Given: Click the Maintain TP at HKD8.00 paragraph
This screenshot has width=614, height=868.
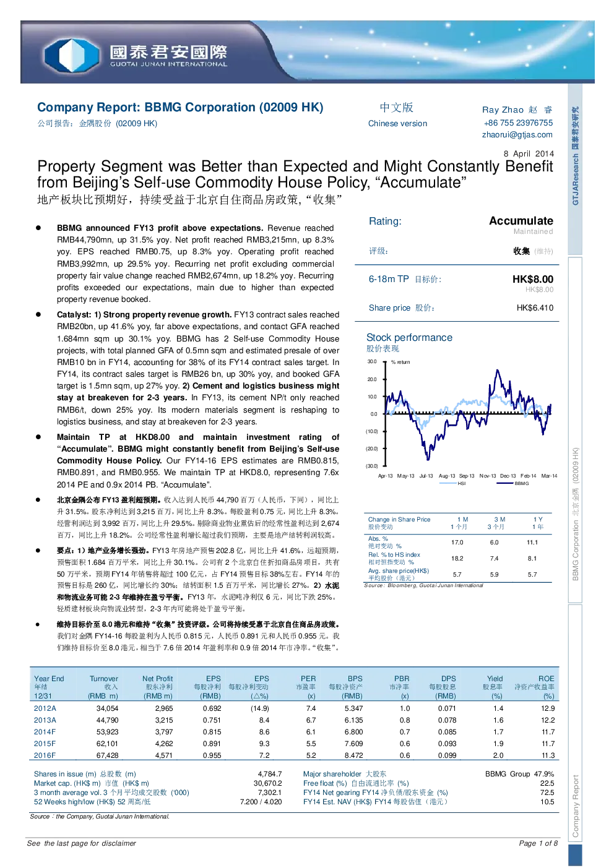Looking at the screenshot, I should point(198,461).
